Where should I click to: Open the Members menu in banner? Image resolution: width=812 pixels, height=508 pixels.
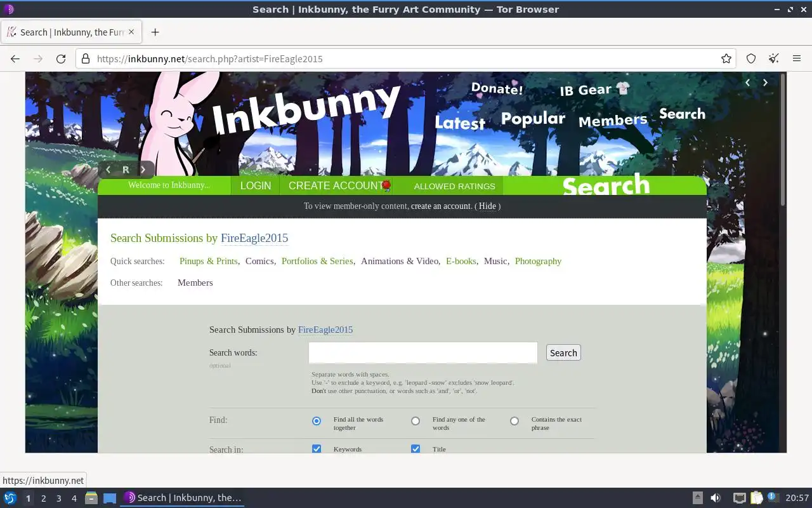point(613,120)
